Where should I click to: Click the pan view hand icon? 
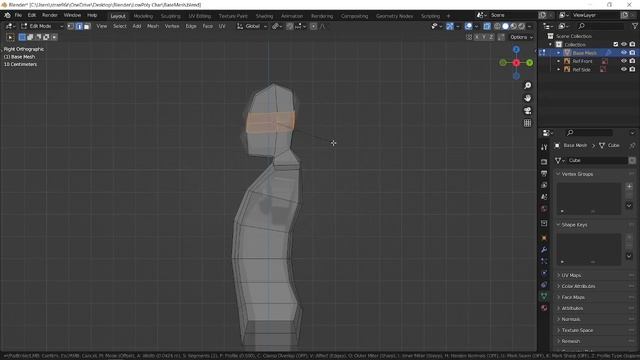pyautogui.click(x=528, y=98)
